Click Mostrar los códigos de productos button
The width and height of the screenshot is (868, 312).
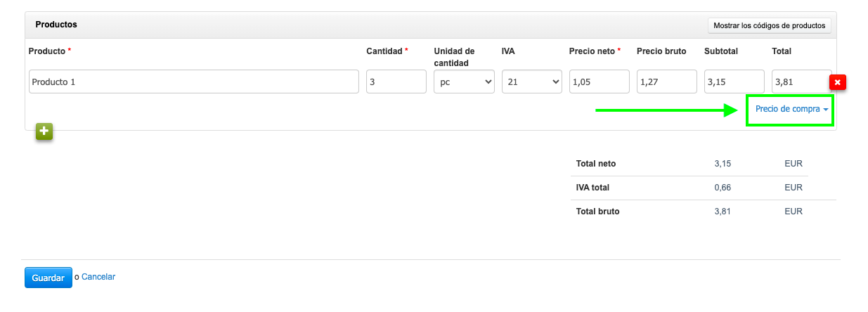pos(769,25)
